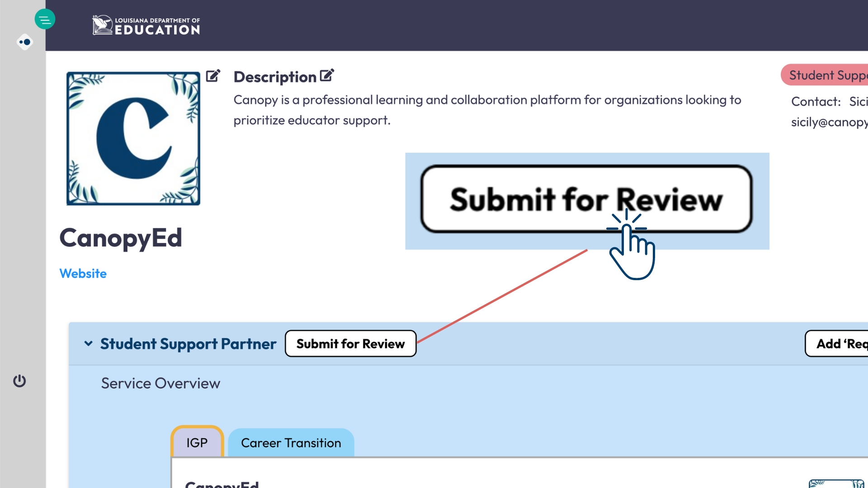Click the large CanopyEd logo picture

pos(133,138)
